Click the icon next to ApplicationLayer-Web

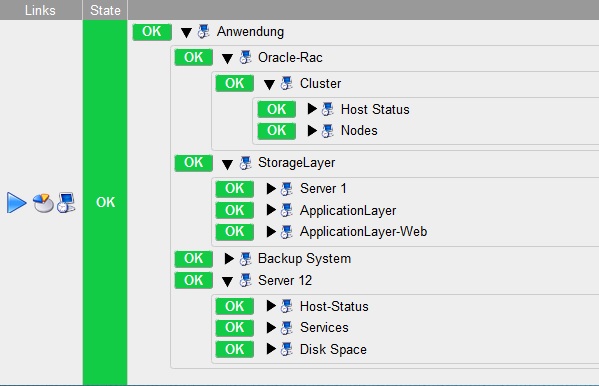[287, 232]
